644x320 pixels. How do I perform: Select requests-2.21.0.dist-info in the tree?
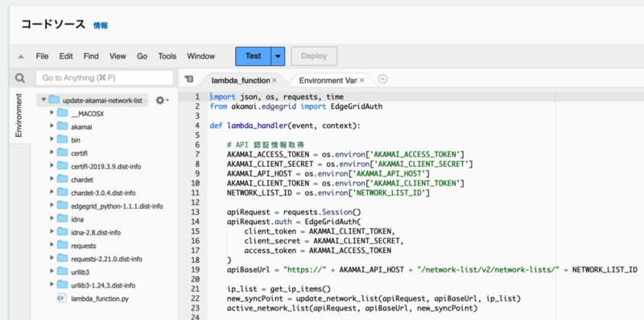pyautogui.click(x=107, y=259)
